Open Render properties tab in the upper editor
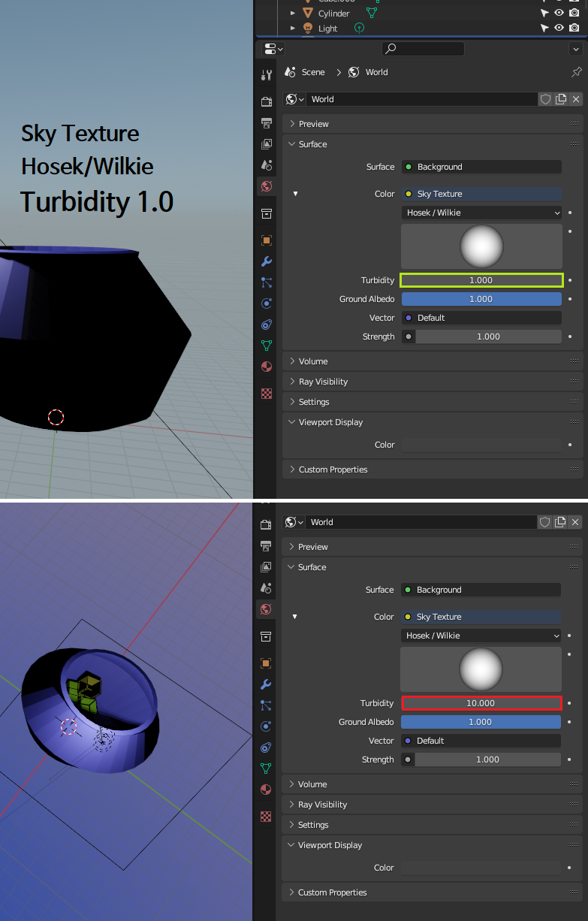Image resolution: width=588 pixels, height=921 pixels. click(267, 101)
